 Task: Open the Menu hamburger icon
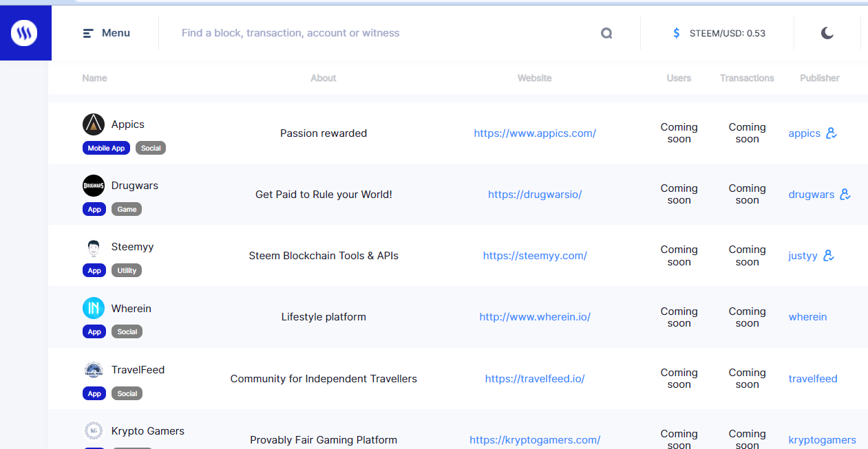(88, 33)
